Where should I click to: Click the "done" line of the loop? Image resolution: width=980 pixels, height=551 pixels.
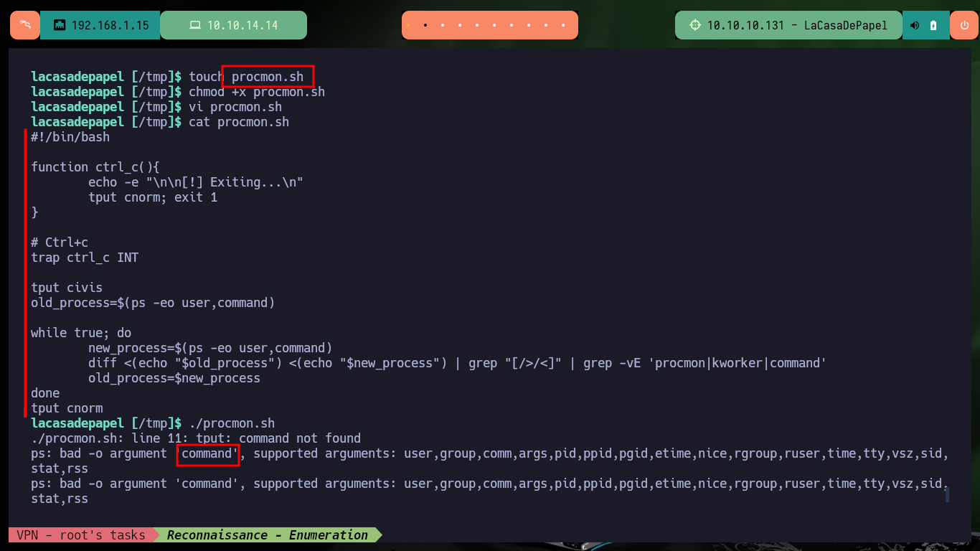(45, 393)
